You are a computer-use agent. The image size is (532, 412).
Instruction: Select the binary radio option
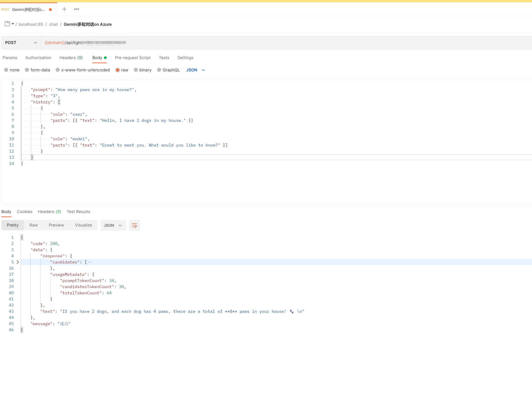click(x=136, y=70)
